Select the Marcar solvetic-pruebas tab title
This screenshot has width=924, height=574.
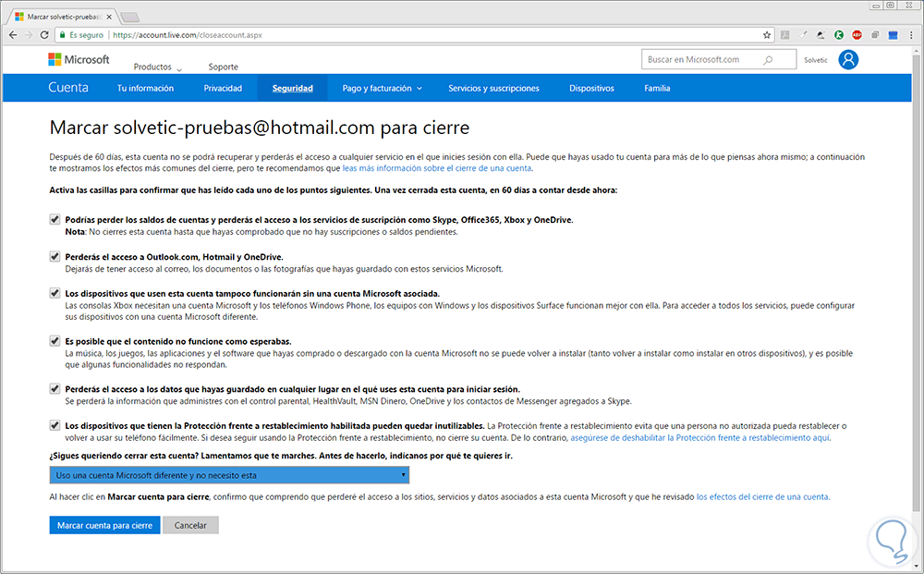[x=64, y=17]
